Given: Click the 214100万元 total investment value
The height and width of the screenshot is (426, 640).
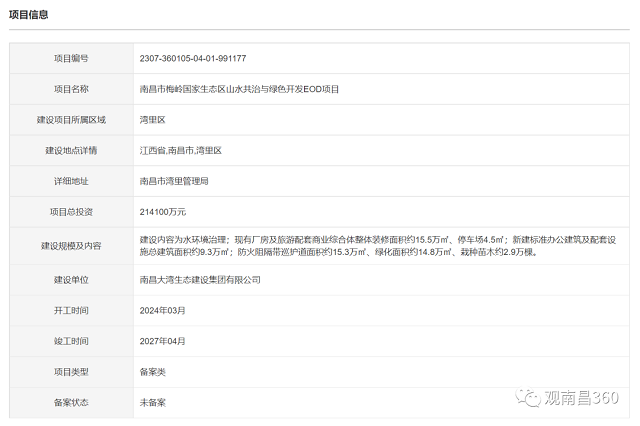Looking at the screenshot, I should click(x=163, y=212).
